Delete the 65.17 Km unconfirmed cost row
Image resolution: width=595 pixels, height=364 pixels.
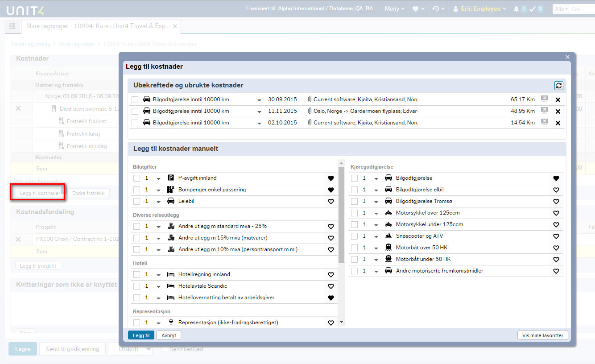coord(558,99)
